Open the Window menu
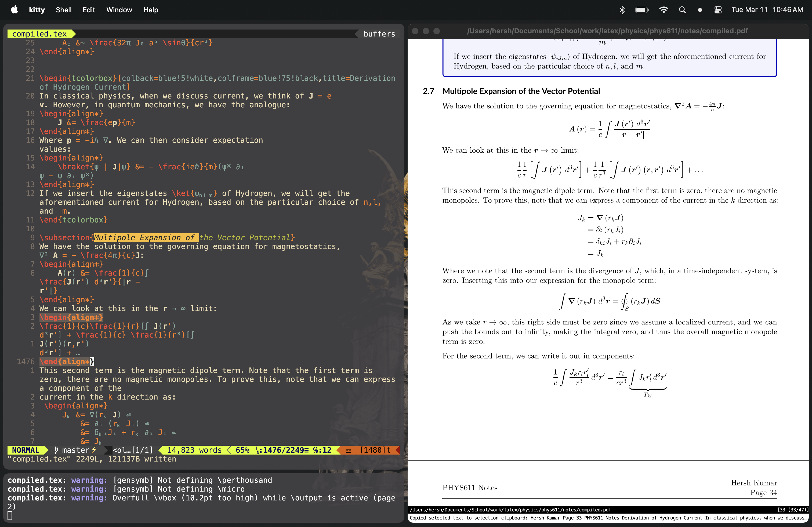Screen dimensions: 812x527 tap(119, 10)
